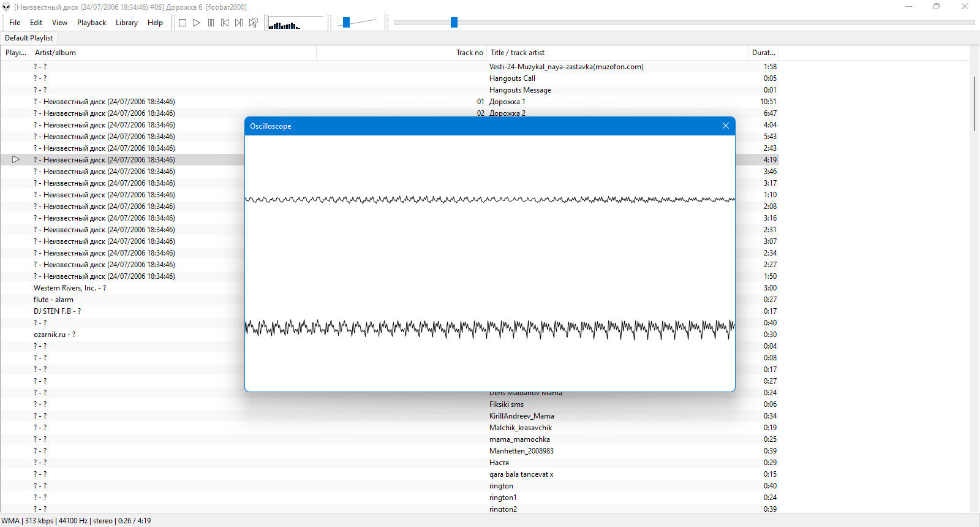The width and height of the screenshot is (980, 527).
Task: Click the volume slider handle
Action: click(x=346, y=23)
